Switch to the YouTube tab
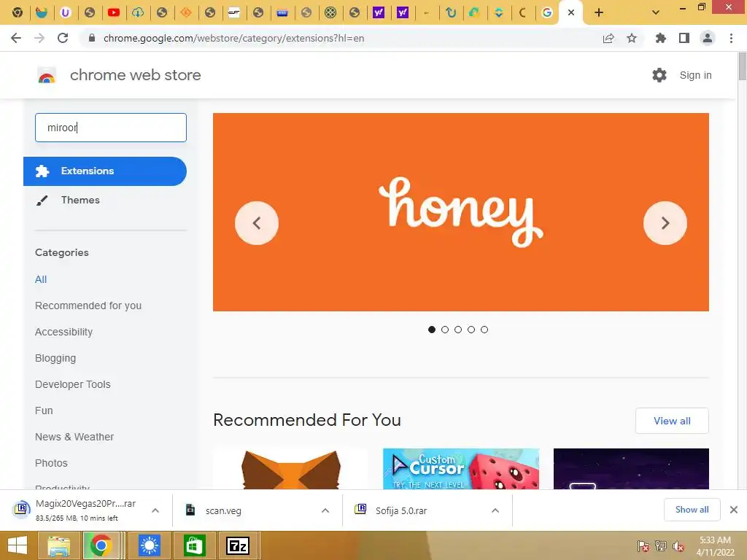This screenshot has width=747, height=560. point(113,12)
